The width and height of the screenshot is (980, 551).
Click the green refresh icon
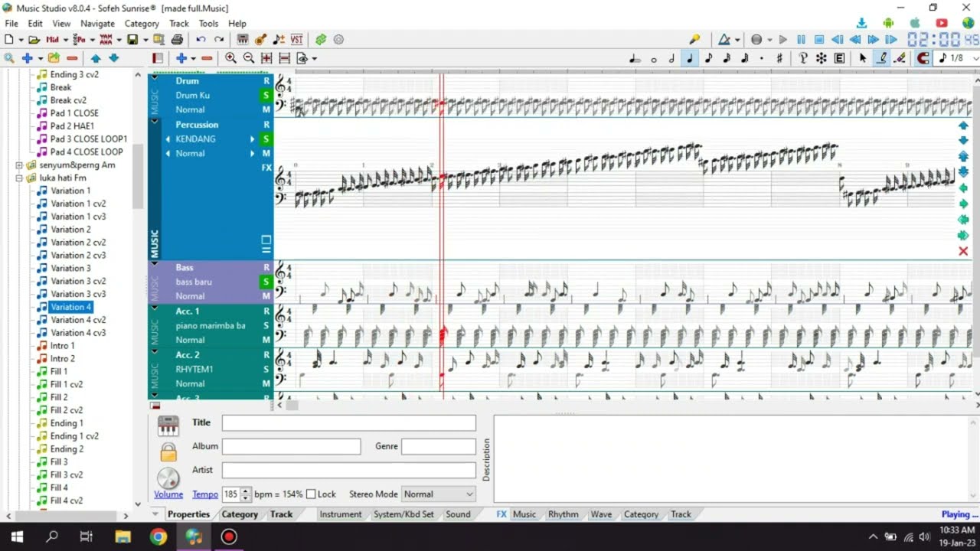(x=321, y=39)
